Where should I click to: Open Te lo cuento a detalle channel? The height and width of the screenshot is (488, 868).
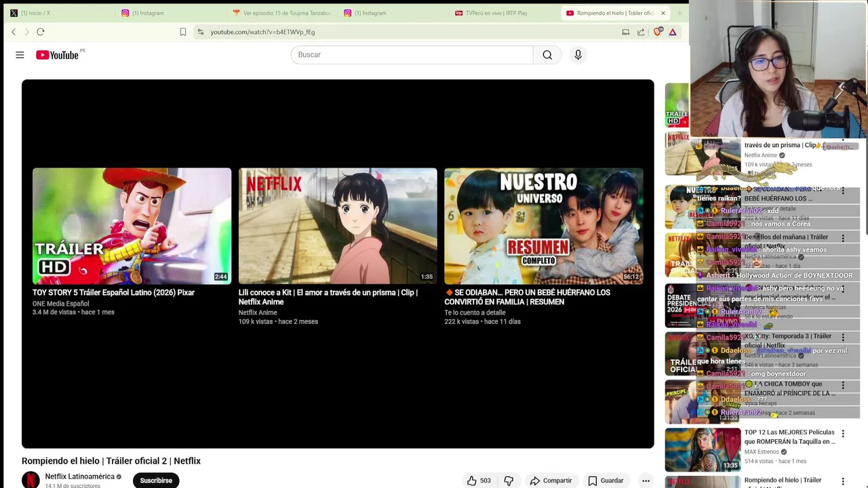pyautogui.click(x=475, y=312)
